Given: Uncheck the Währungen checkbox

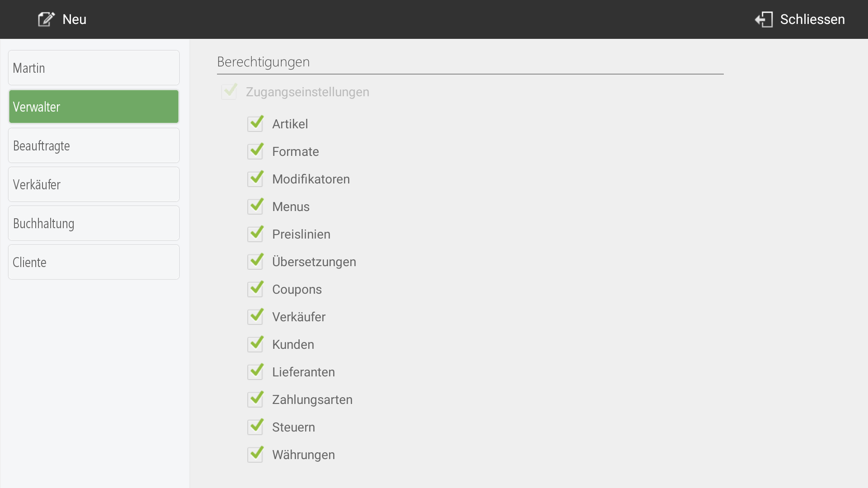Looking at the screenshot, I should click(255, 455).
